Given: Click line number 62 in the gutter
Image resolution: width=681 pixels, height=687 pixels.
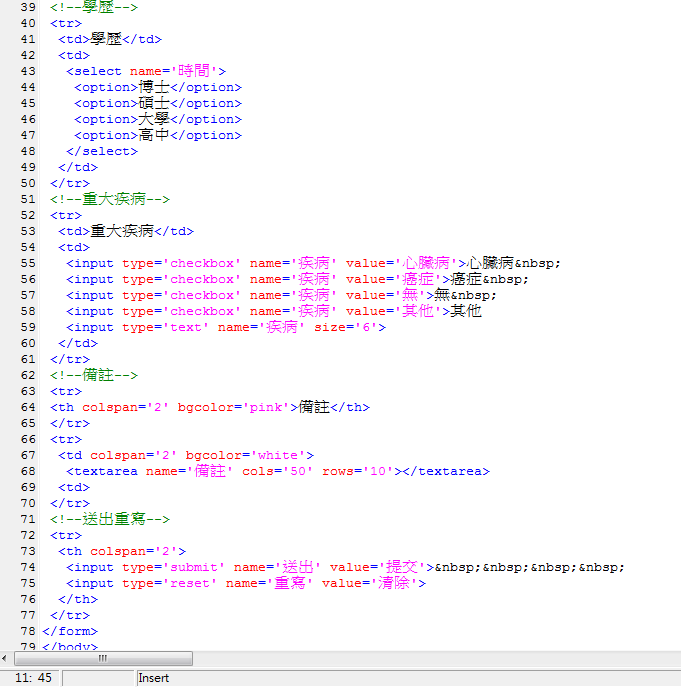Looking at the screenshot, I should click(x=28, y=375).
